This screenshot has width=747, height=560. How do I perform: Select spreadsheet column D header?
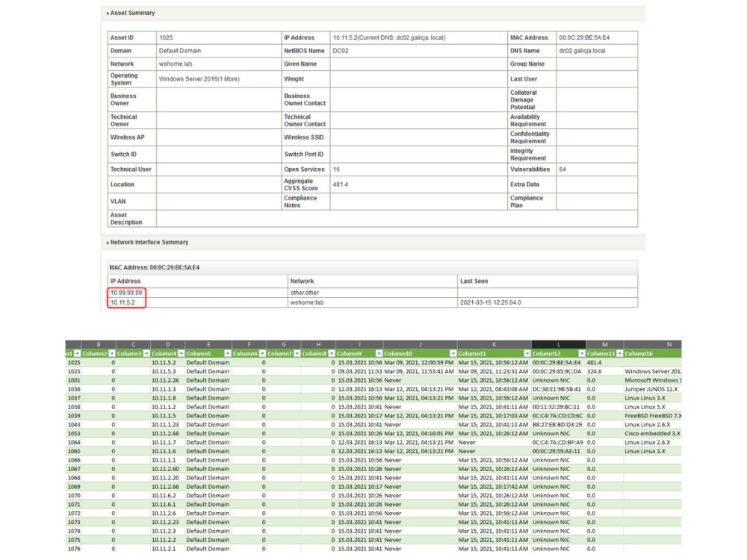[x=167, y=344]
